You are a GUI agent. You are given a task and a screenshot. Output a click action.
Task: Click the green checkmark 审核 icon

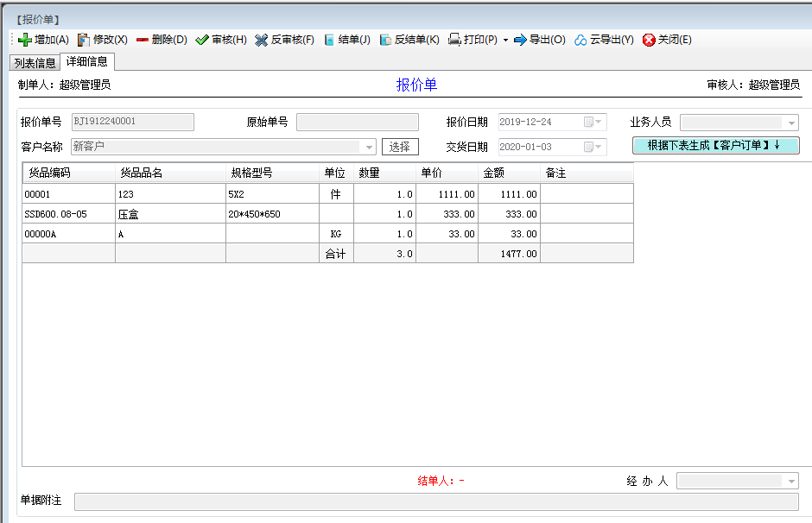point(202,40)
